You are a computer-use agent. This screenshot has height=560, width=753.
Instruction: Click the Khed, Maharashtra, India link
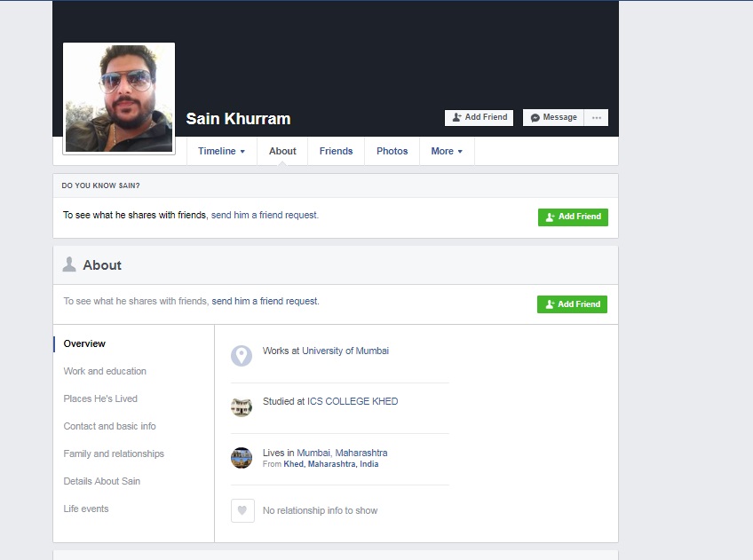330,464
